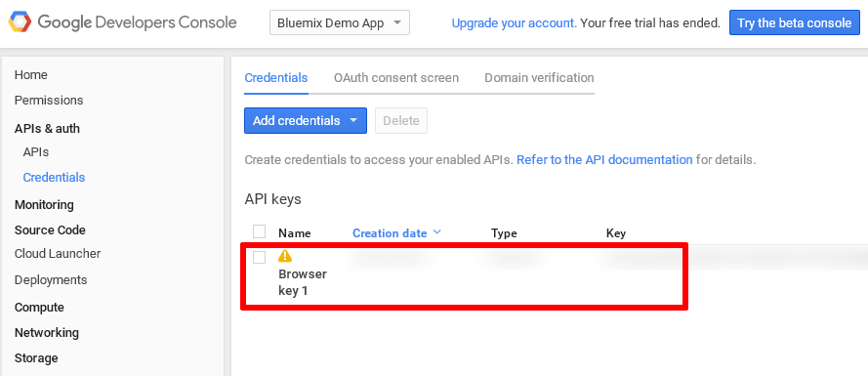
Task: Click the Delete button
Action: coord(401,121)
